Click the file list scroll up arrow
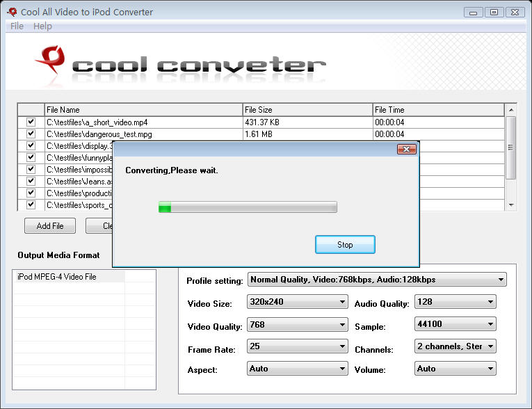 pos(511,110)
